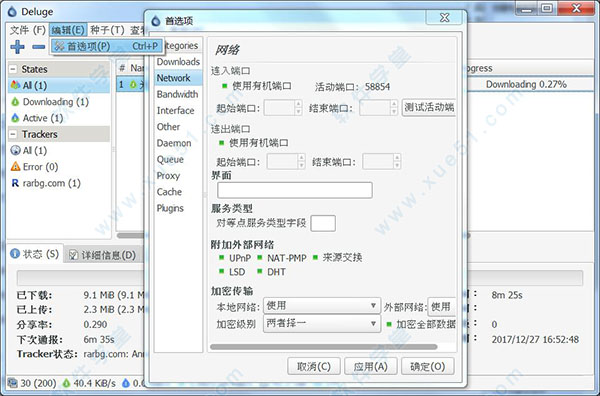The image size is (600, 396).
Task: Click the 界面 network interface text field
Action: [295, 190]
